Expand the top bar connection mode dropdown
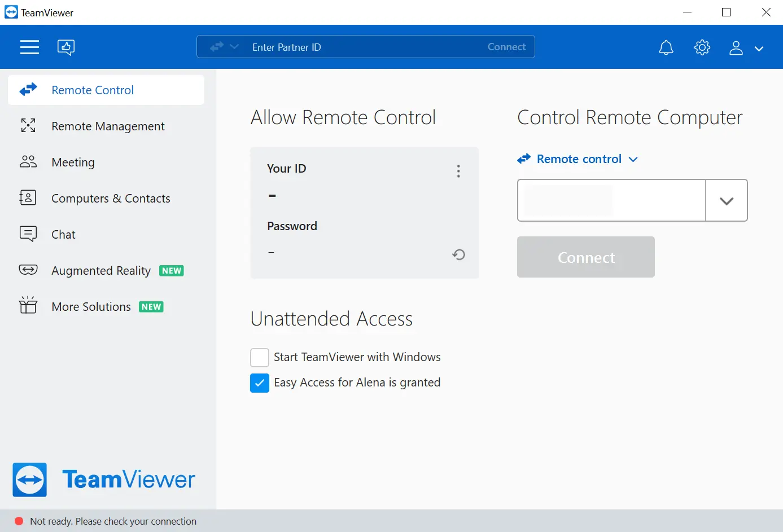 [x=225, y=47]
